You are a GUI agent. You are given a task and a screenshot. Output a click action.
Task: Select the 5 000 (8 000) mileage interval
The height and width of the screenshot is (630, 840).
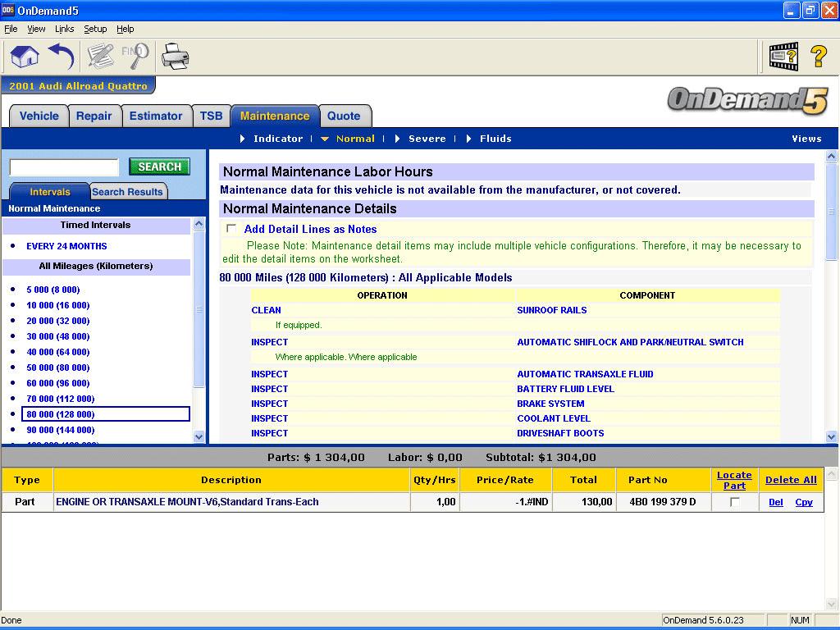(53, 290)
